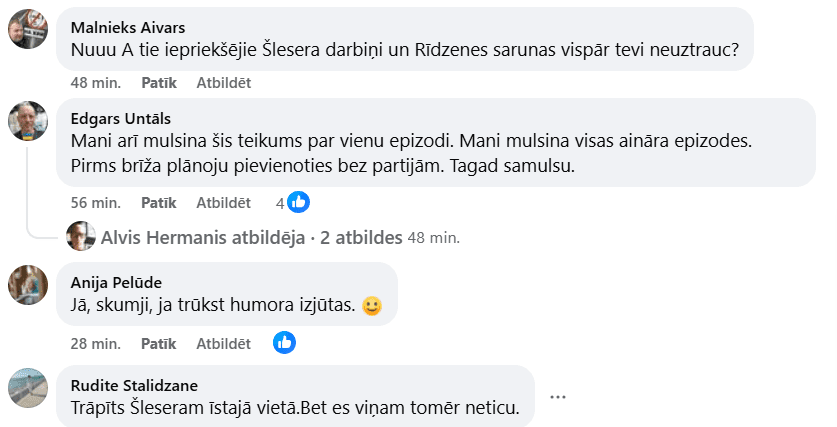
Task: Open three-dot options for Rudite Stalidzane comment
Action: (558, 397)
